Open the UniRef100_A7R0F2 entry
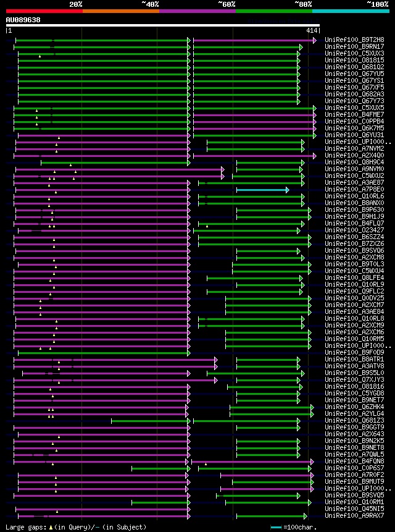395x532 pixels. (x=354, y=474)
